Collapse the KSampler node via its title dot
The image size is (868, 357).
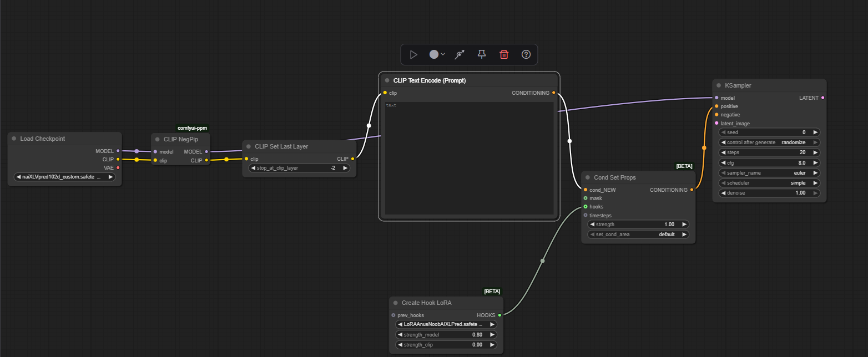(x=719, y=85)
